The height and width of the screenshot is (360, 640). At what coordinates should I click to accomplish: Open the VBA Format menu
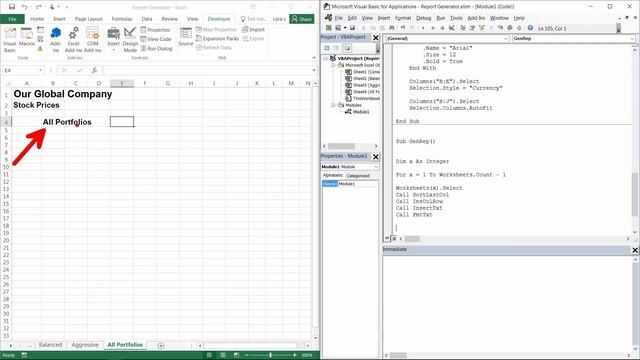point(403,18)
